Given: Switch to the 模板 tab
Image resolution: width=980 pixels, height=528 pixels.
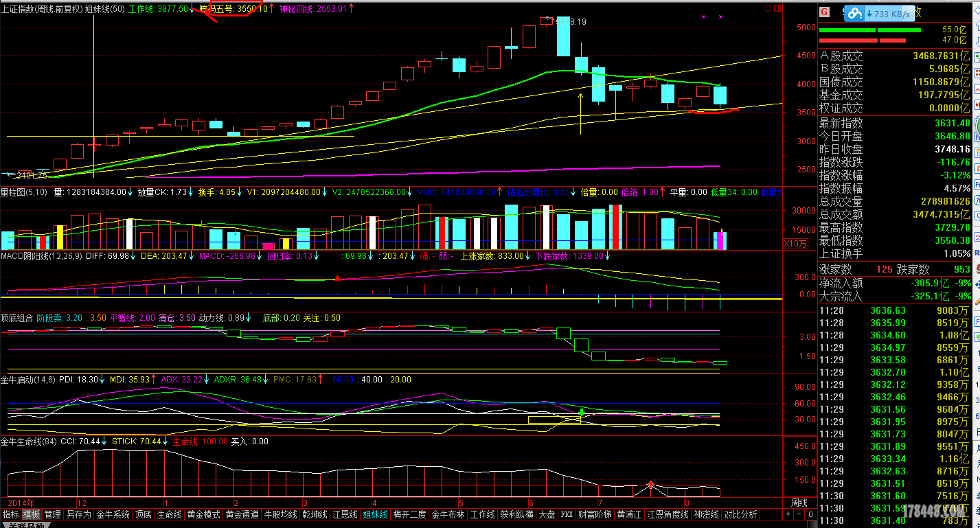Looking at the screenshot, I should pyautogui.click(x=32, y=514).
